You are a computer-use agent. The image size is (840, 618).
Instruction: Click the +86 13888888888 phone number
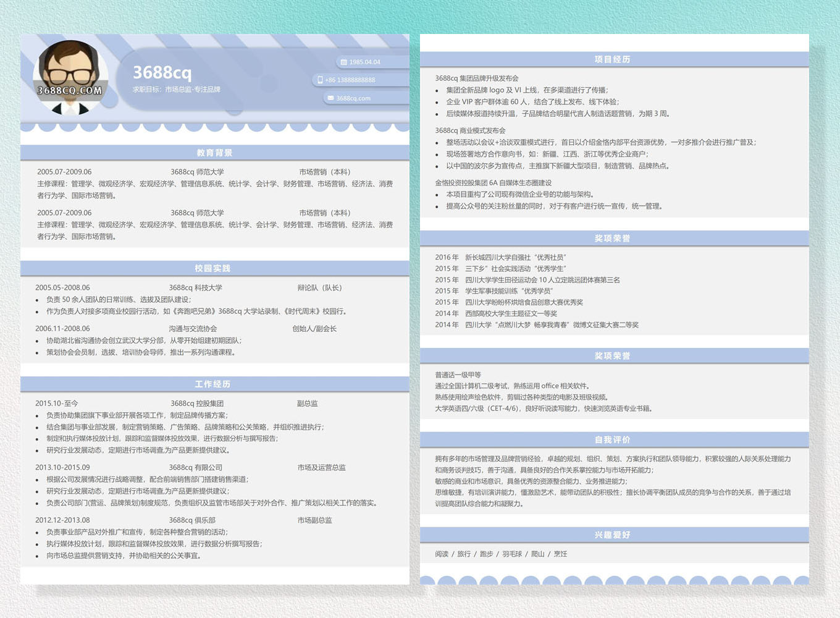350,80
